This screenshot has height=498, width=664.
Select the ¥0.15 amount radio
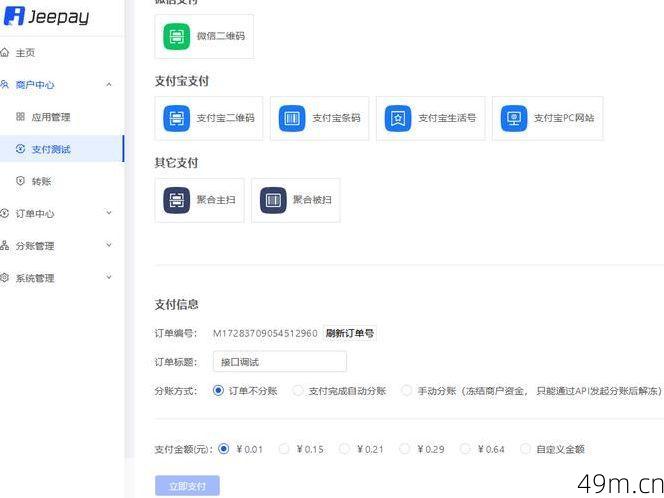284,449
